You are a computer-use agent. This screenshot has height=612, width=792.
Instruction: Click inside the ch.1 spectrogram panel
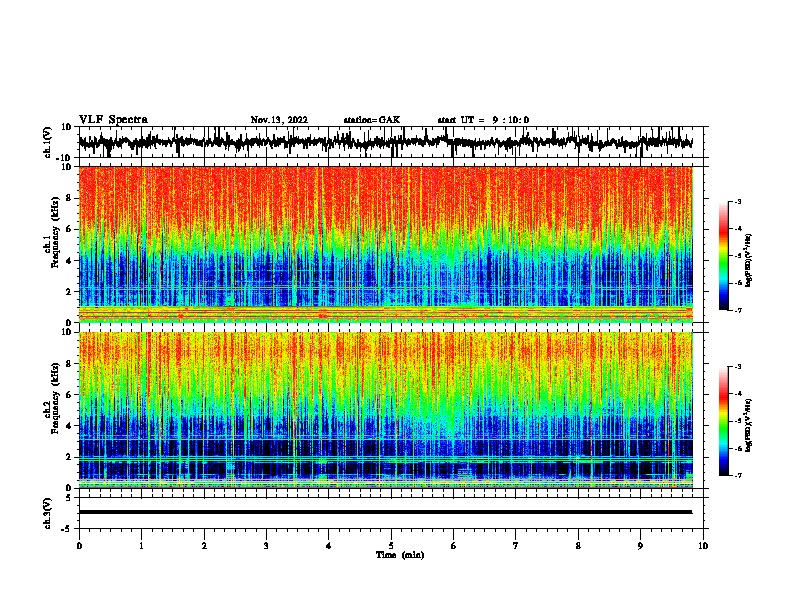[385, 244]
